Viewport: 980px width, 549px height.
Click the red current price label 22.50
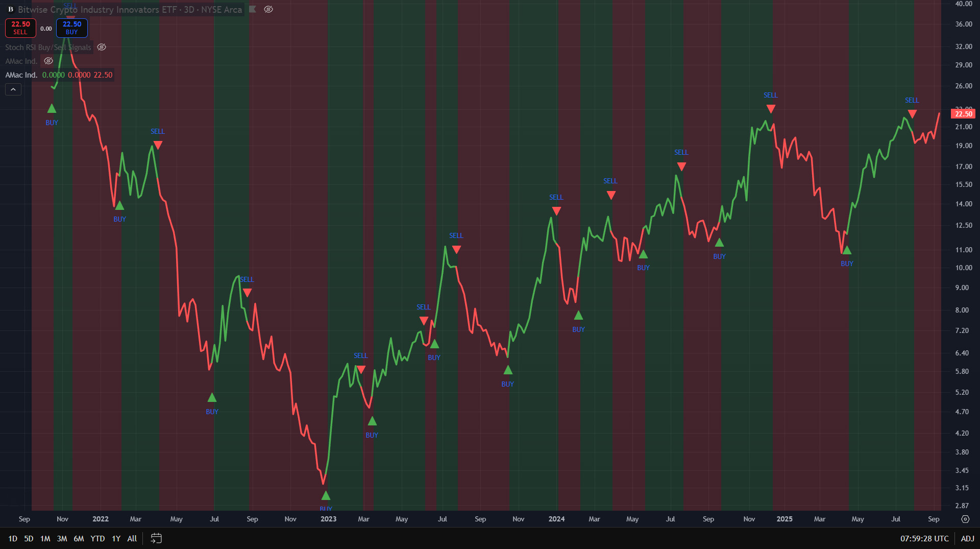[x=963, y=114]
